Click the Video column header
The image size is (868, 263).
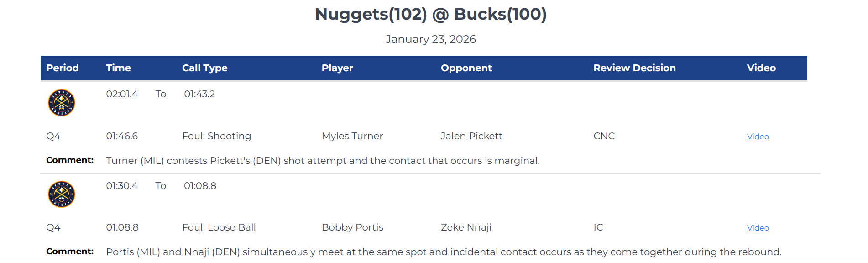(761, 68)
